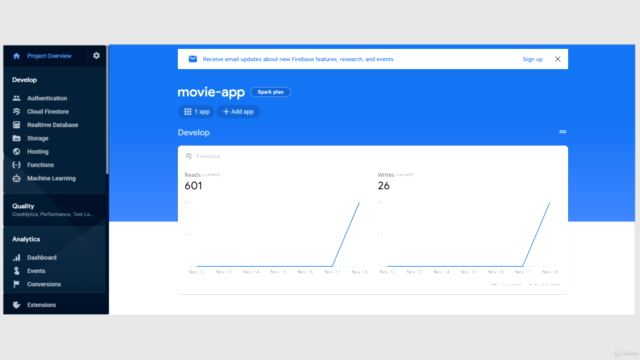This screenshot has width=640, height=360.
Task: Open Functions in the sidebar
Action: click(40, 165)
